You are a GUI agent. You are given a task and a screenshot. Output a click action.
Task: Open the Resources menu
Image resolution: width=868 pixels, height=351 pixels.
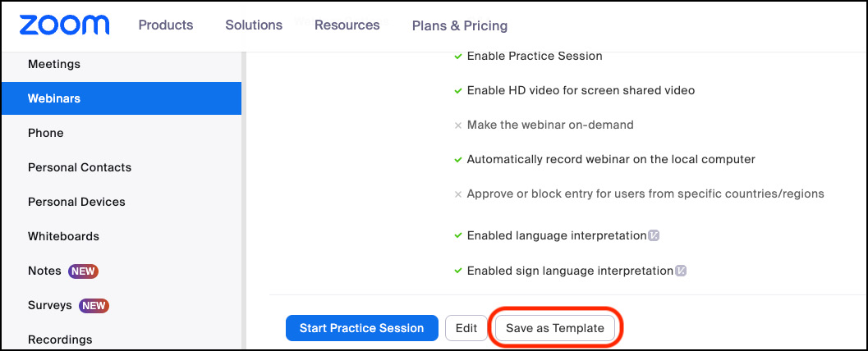(347, 25)
